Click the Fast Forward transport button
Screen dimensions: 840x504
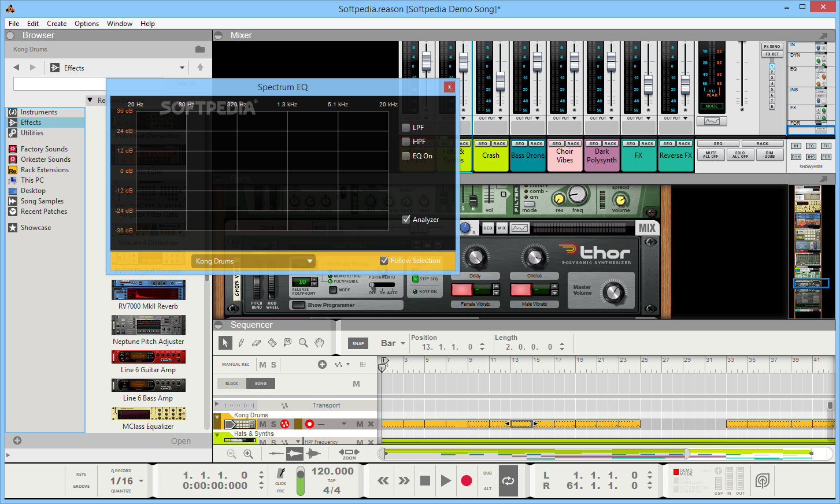(x=404, y=481)
